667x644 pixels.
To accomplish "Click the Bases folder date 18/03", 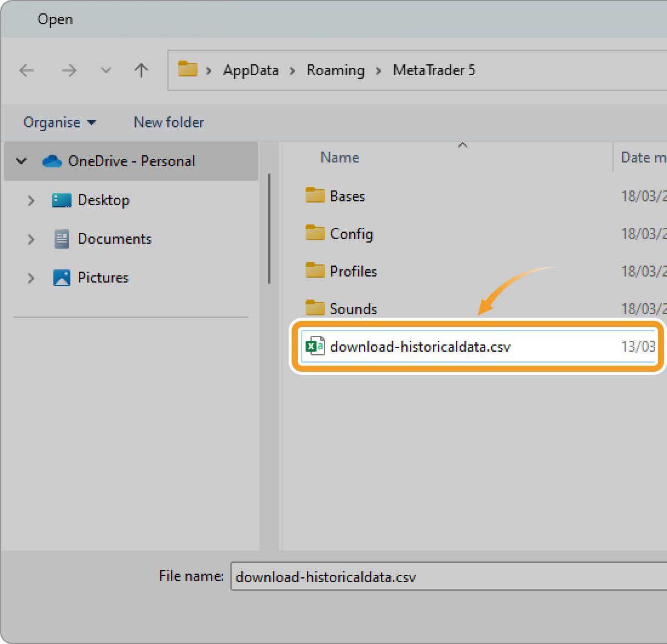I will [643, 196].
